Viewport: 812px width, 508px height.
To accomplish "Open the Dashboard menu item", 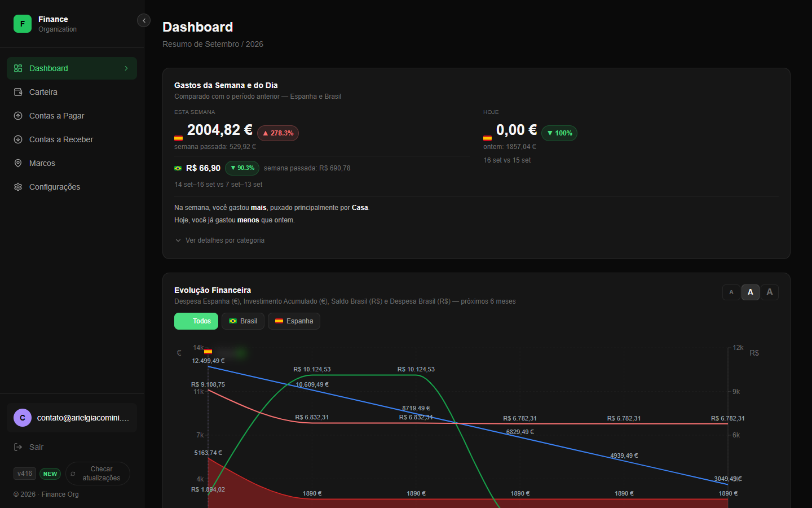I will (x=72, y=68).
